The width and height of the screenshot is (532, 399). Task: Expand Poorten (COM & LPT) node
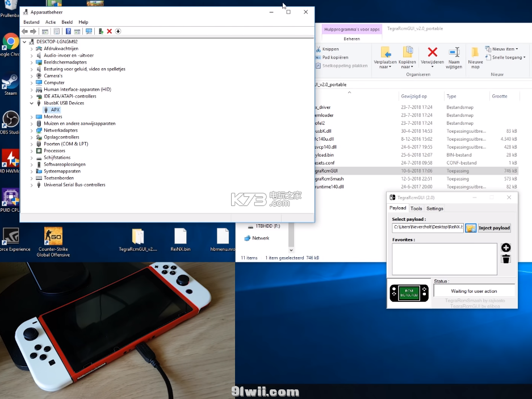tap(32, 144)
